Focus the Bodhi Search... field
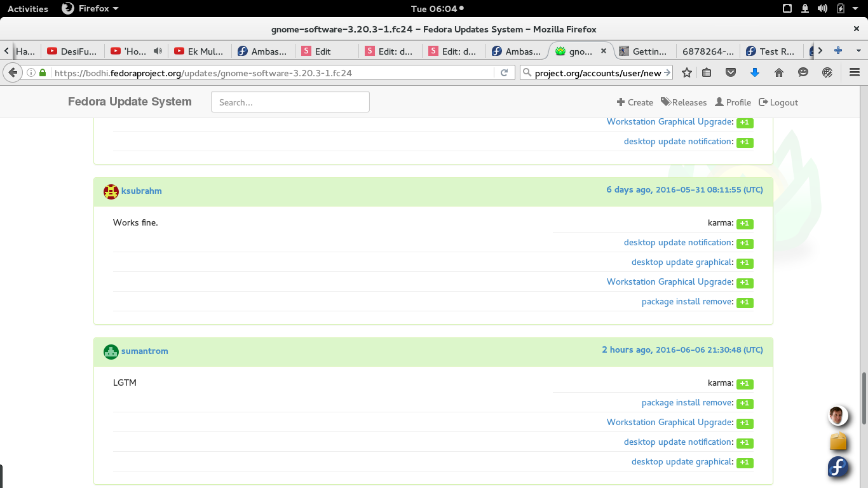 point(290,102)
